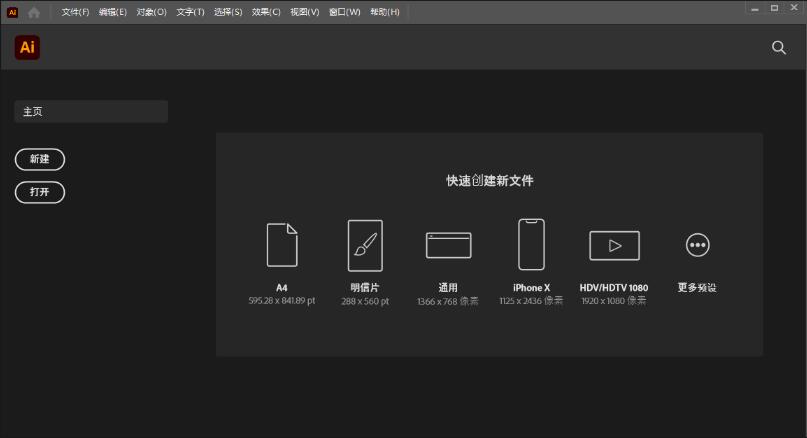Choose the 通用 common preset icon

pyautogui.click(x=448, y=245)
